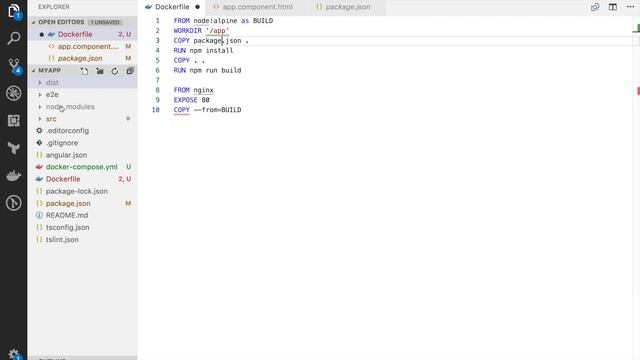The height and width of the screenshot is (360, 640).
Task: Click the 'FROM node:alpine as BUILD' line
Action: coord(223,21)
